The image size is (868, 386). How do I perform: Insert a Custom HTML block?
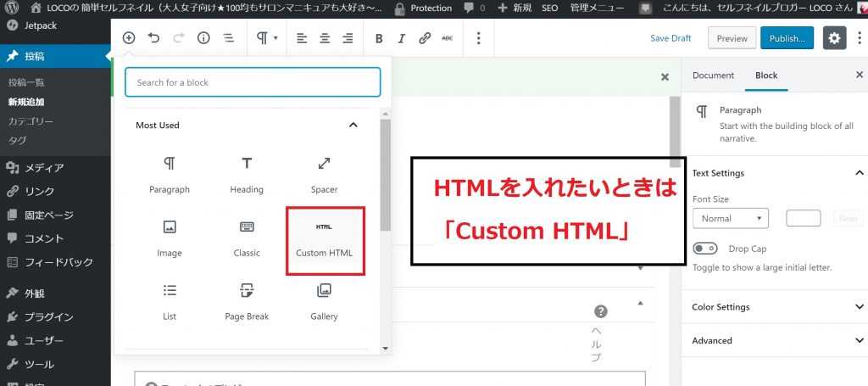click(325, 240)
